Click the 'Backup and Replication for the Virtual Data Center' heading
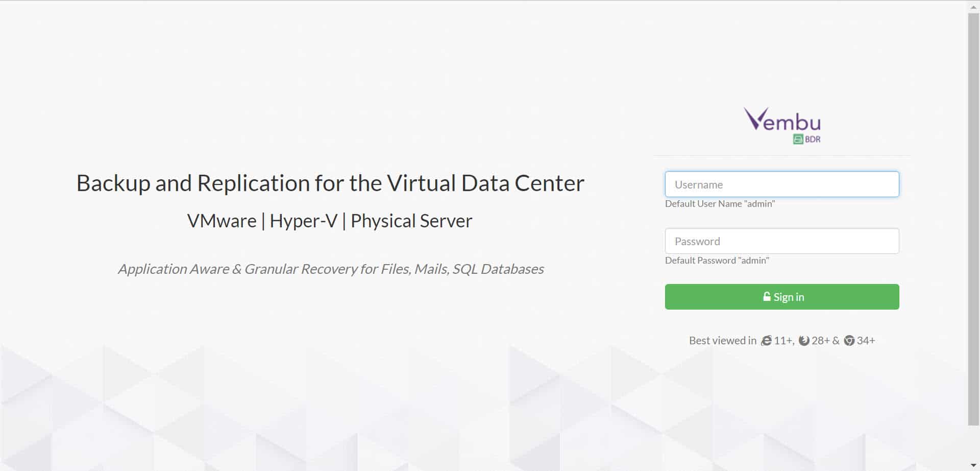Viewport: 980px width, 471px height. [x=330, y=183]
